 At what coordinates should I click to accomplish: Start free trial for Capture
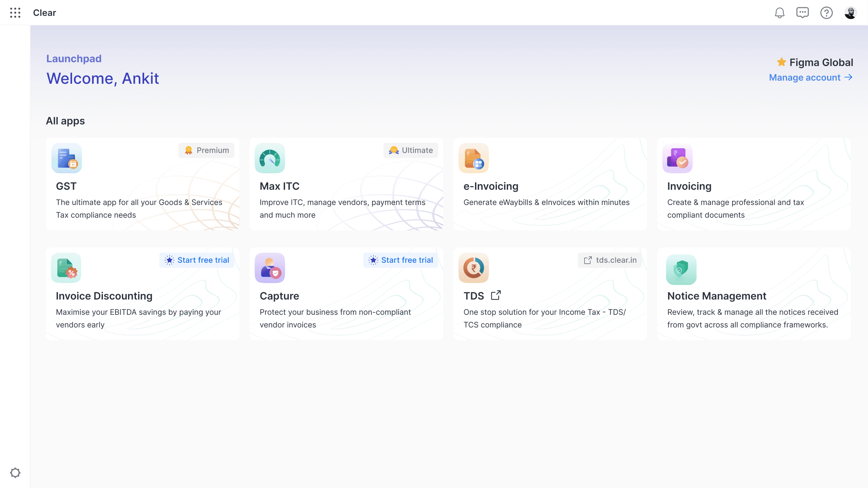point(400,260)
